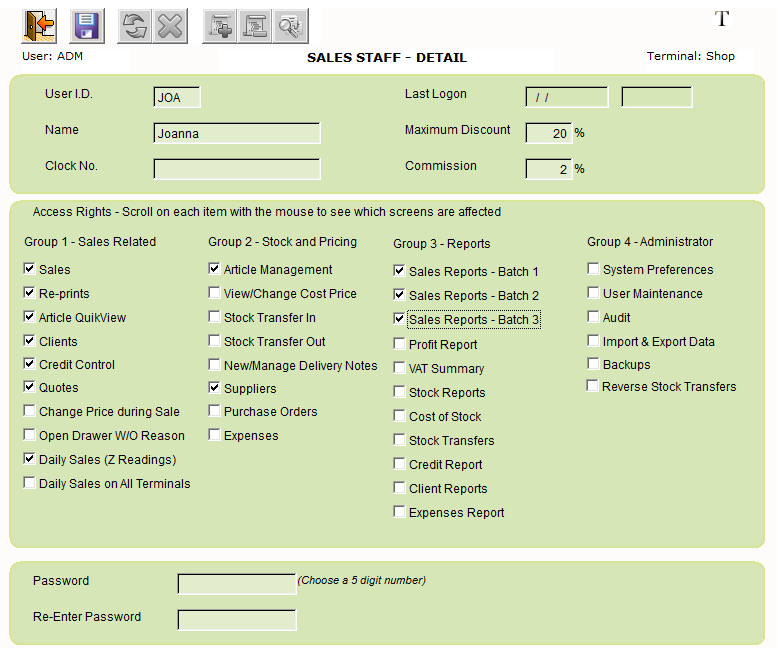778x652 pixels.
Task: Click the save floppy disk icon
Action: click(87, 25)
